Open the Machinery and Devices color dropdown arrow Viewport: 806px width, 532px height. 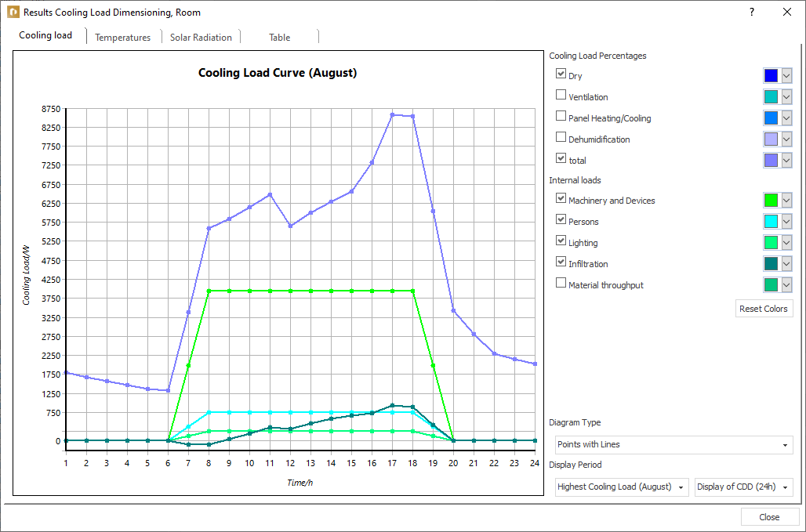786,201
